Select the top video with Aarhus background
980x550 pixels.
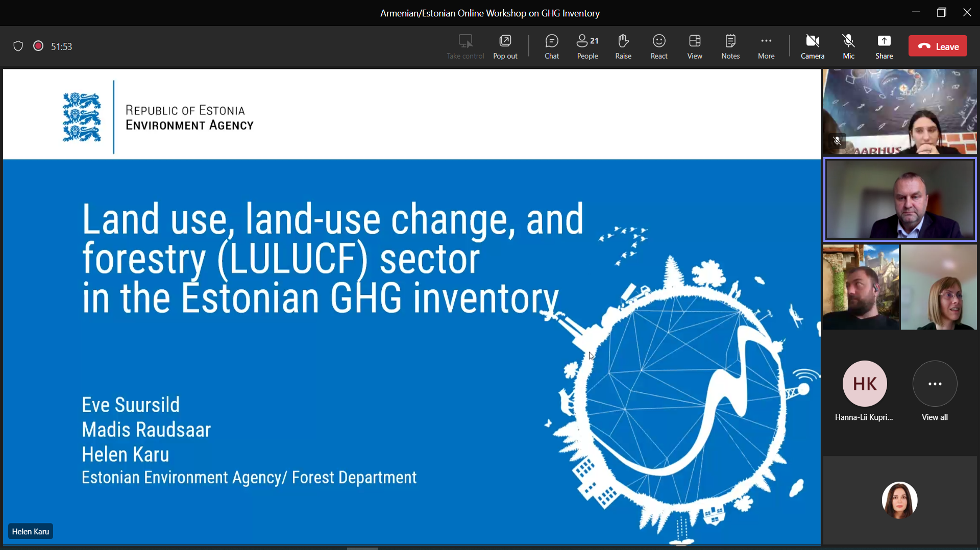point(899,112)
